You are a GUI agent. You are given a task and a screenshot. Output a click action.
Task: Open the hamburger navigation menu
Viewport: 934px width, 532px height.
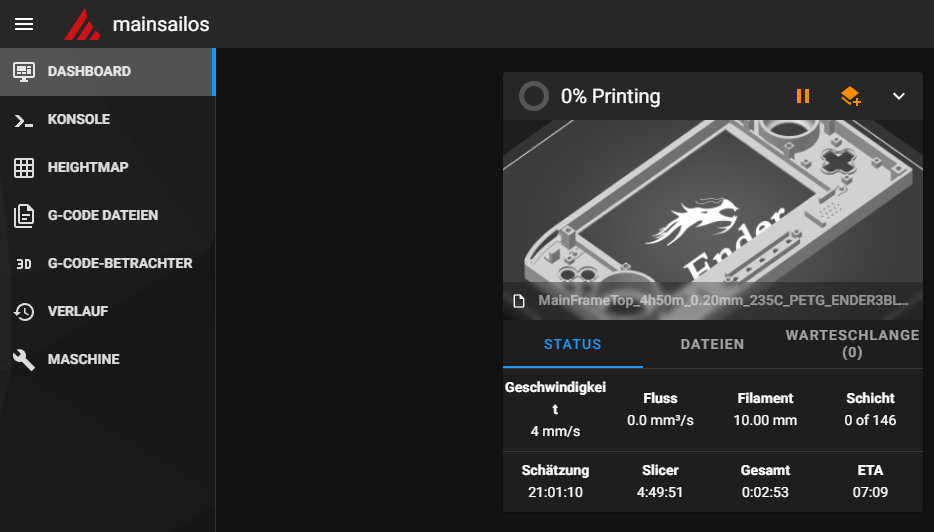click(x=24, y=24)
